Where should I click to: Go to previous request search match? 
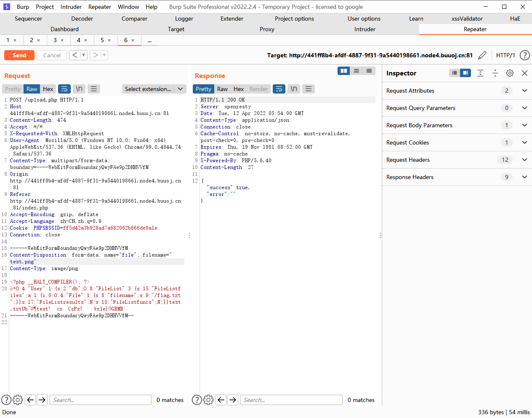[30, 400]
